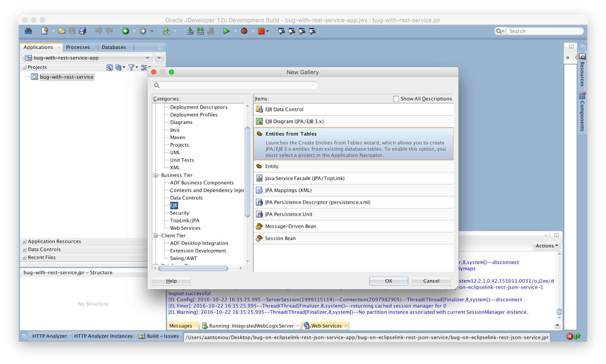606x364 pixels.
Task: Select the Data Controls category
Action: pos(186,198)
